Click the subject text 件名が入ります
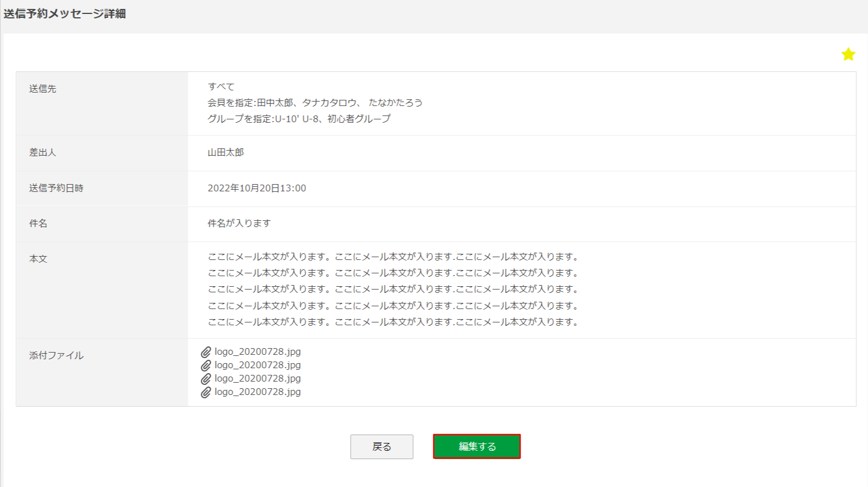 pyautogui.click(x=239, y=223)
